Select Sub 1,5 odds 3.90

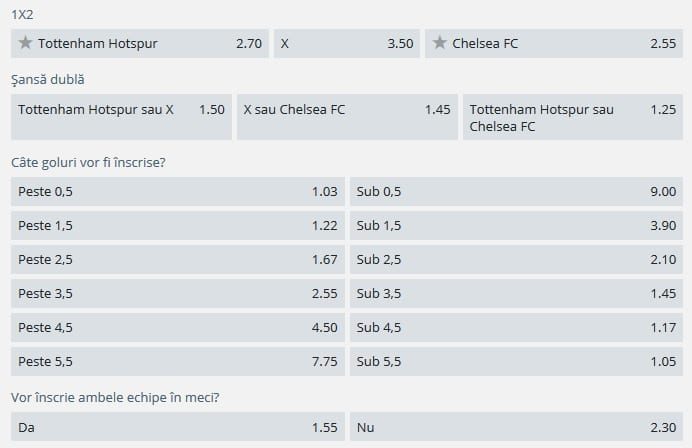click(x=516, y=226)
